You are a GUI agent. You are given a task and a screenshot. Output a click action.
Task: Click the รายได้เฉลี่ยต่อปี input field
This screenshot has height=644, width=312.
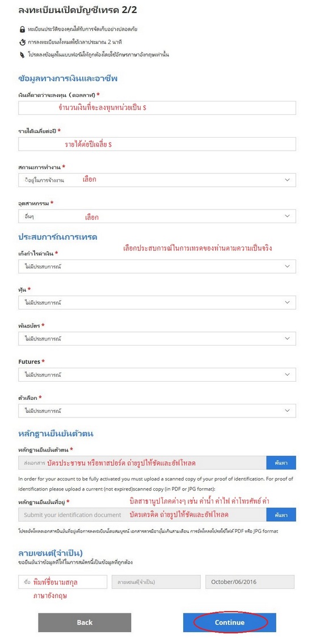(x=157, y=144)
